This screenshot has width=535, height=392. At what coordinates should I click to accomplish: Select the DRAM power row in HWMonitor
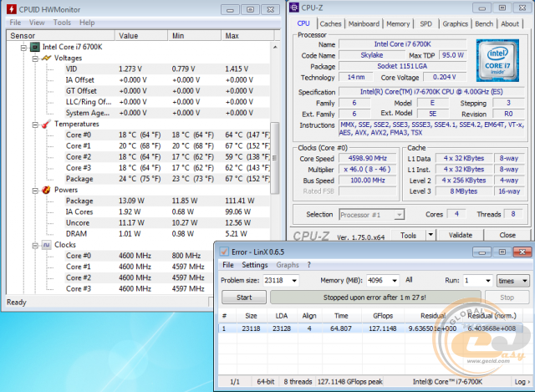tap(167, 234)
